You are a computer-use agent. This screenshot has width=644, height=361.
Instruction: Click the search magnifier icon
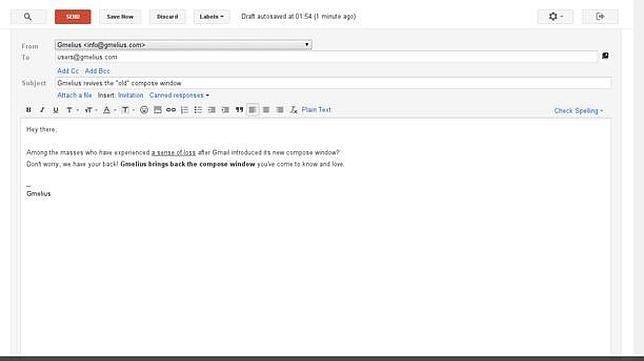[28, 17]
